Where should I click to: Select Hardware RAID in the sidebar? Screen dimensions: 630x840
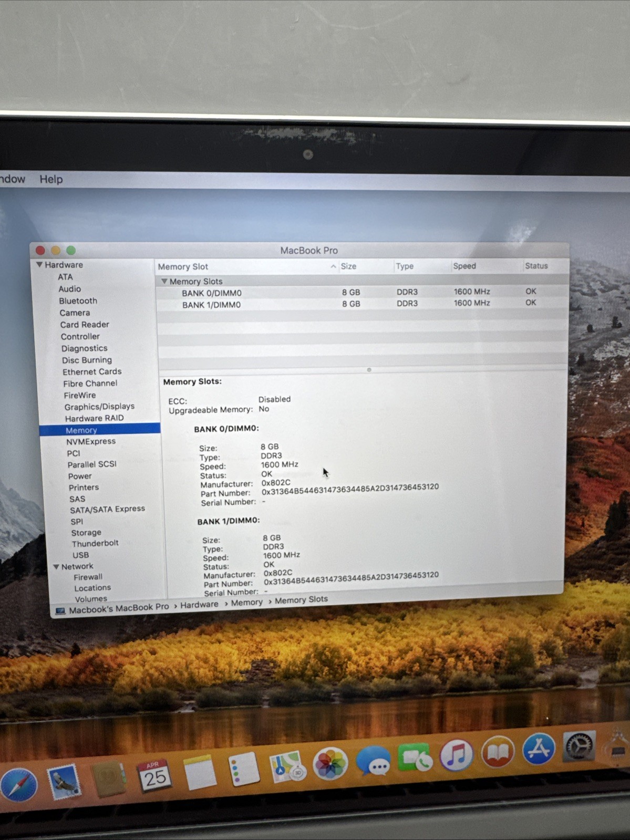[x=94, y=418]
